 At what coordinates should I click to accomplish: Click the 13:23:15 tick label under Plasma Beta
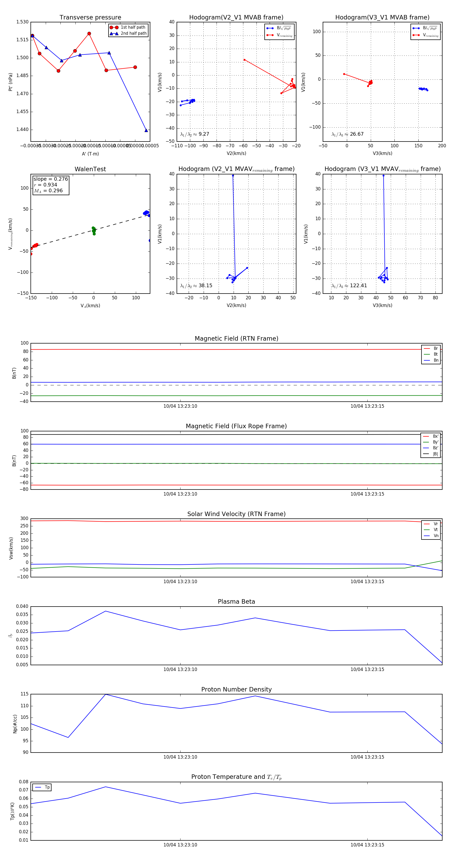(x=367, y=669)
